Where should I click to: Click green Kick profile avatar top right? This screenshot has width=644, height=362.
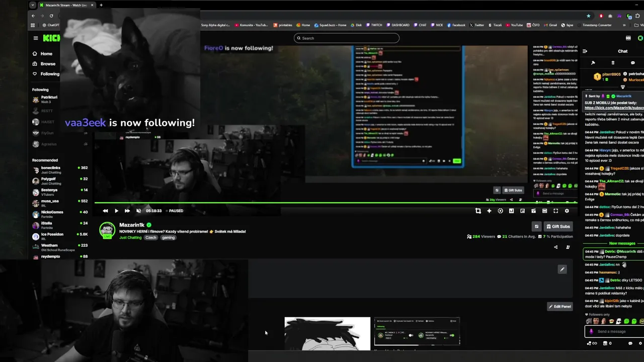coord(640,38)
